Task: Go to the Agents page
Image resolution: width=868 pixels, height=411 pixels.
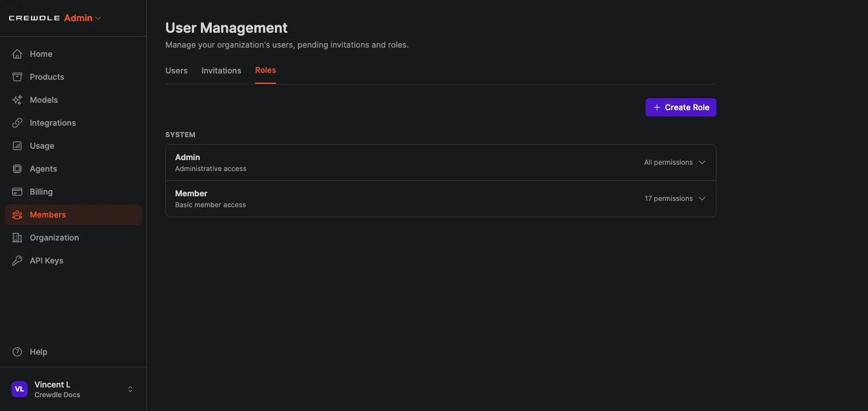Action: tap(73, 169)
